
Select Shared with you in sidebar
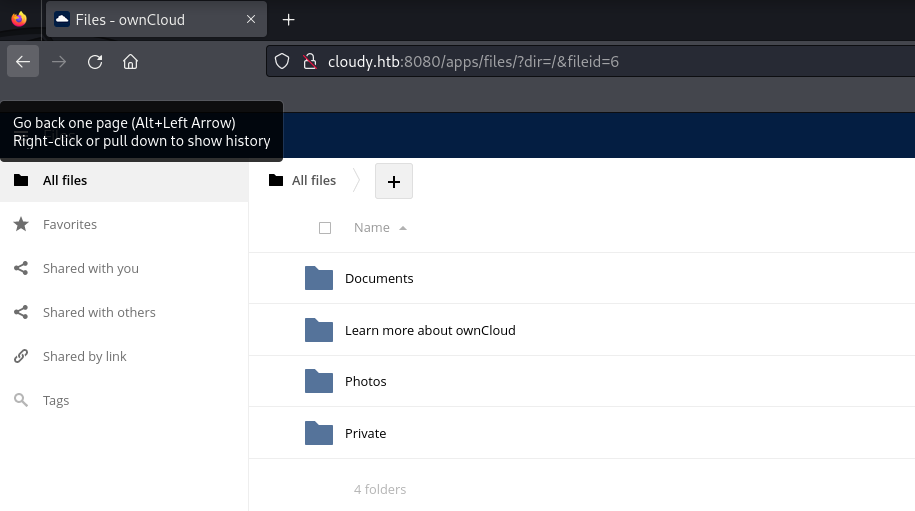click(90, 269)
